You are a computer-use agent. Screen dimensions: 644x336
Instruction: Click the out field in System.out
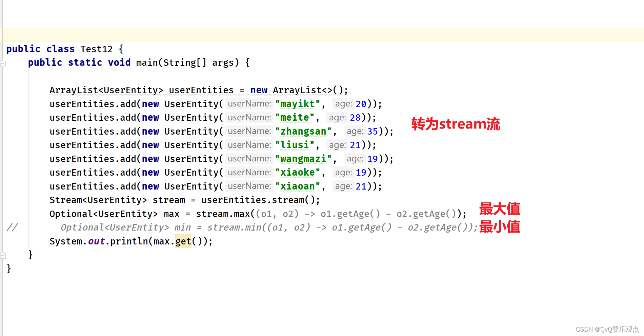(x=96, y=241)
